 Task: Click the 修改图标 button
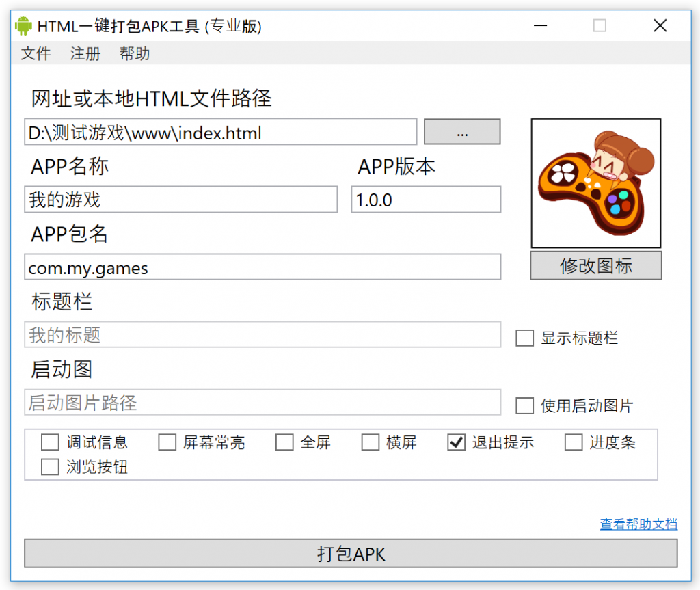coord(596,266)
